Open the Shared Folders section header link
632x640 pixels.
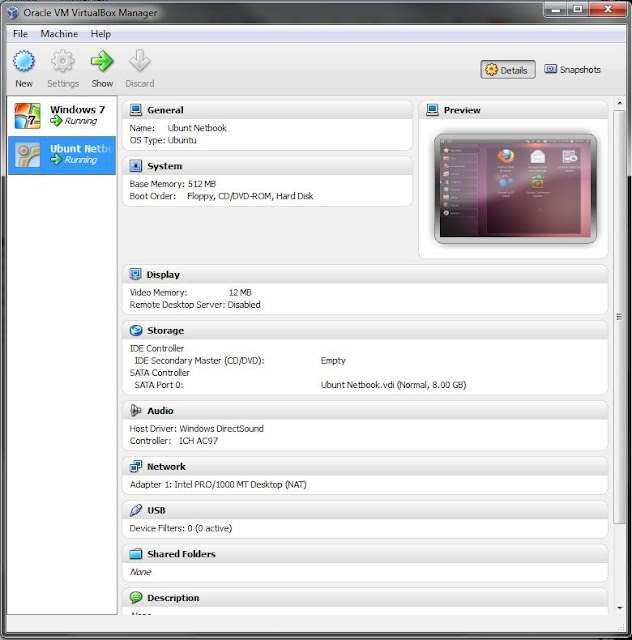tap(181, 554)
